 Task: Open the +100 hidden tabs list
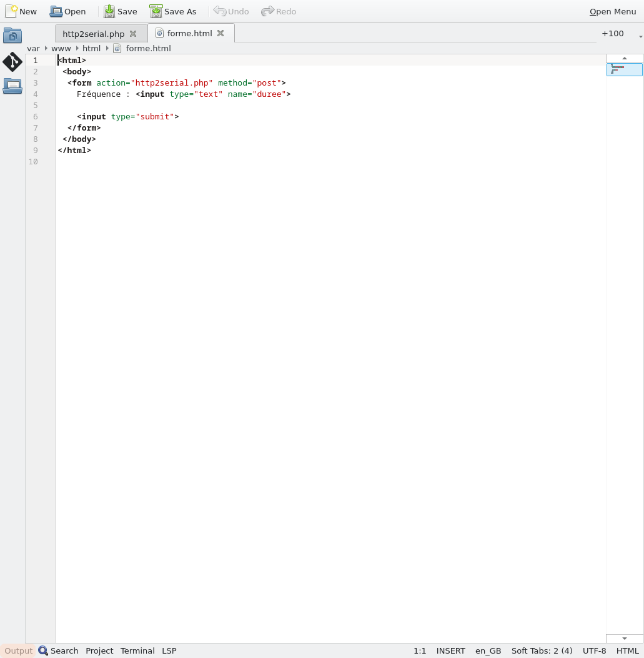[x=613, y=34]
